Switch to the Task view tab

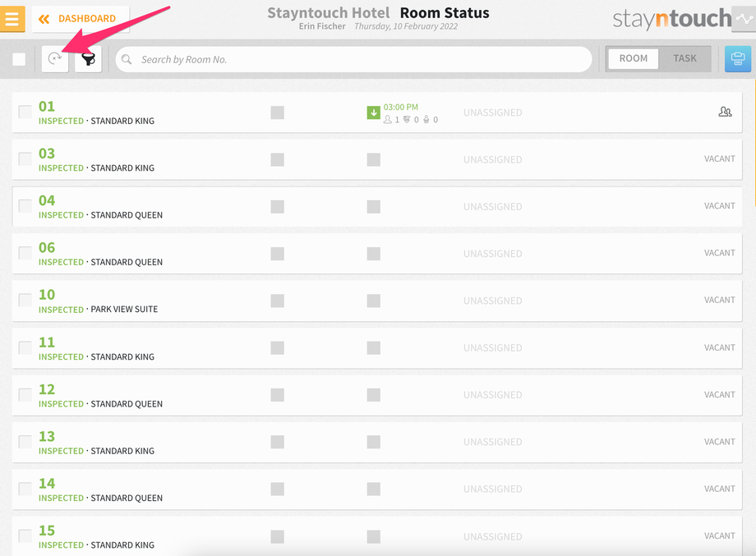pyautogui.click(x=685, y=58)
